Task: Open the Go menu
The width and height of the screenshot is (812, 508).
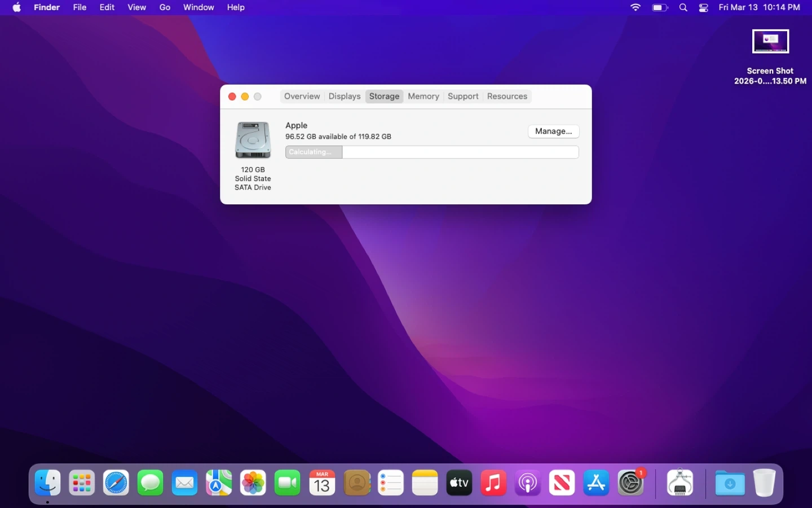Action: coord(165,8)
